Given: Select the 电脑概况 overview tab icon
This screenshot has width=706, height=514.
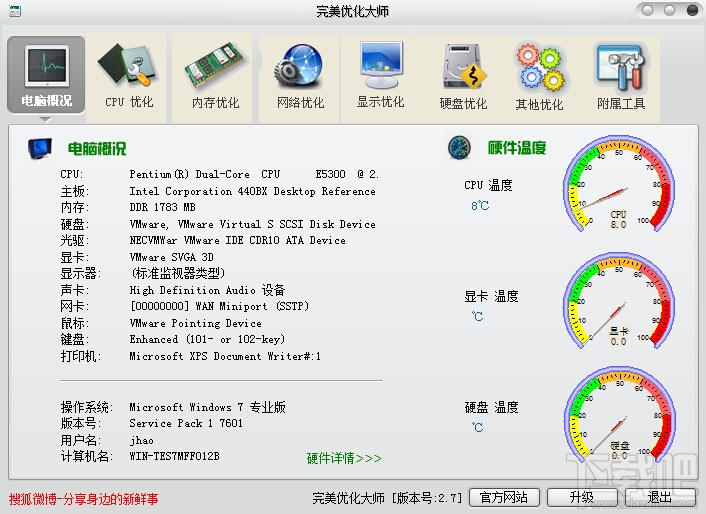Looking at the screenshot, I should [46, 75].
